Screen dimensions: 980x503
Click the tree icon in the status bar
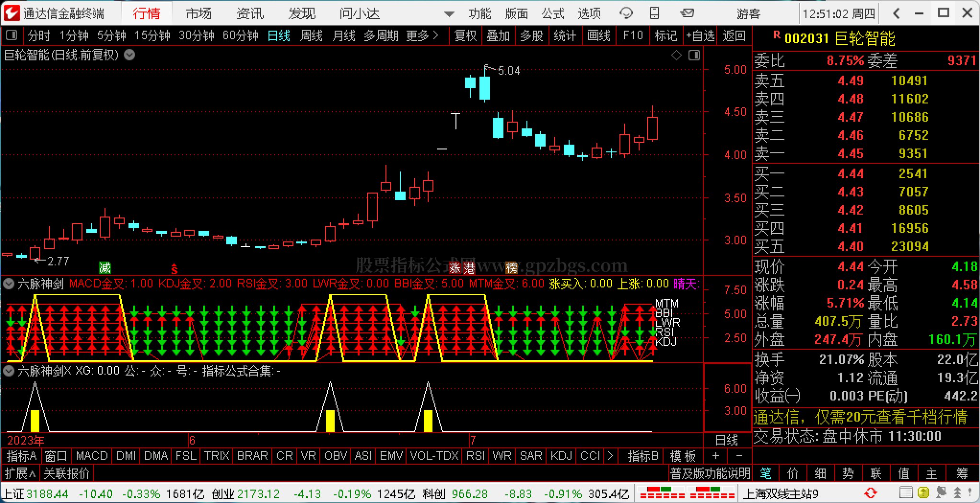[957, 493]
